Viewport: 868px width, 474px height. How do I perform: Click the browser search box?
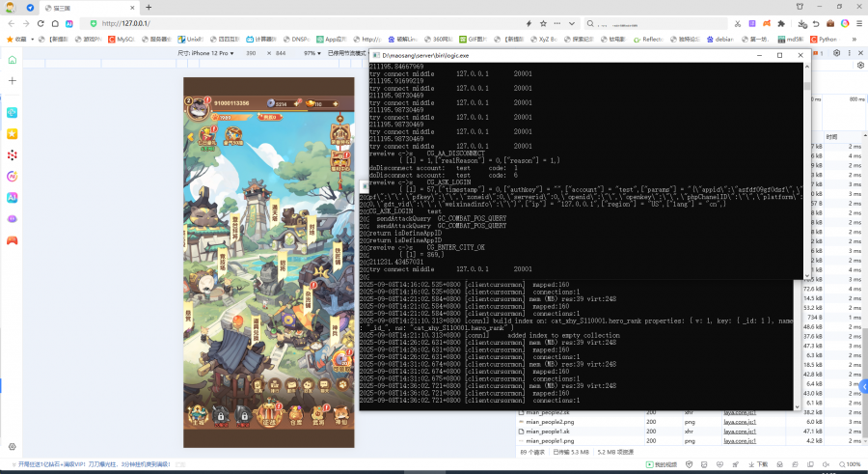[x=656, y=24]
